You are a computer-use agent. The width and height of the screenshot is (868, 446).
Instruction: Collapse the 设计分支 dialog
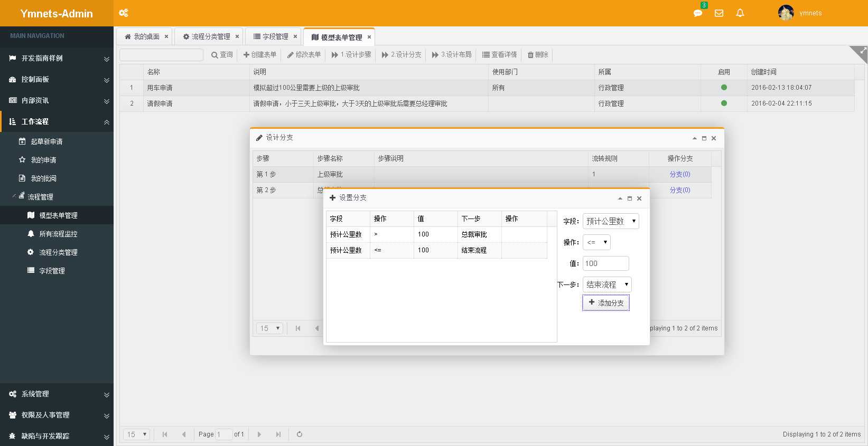tap(695, 138)
